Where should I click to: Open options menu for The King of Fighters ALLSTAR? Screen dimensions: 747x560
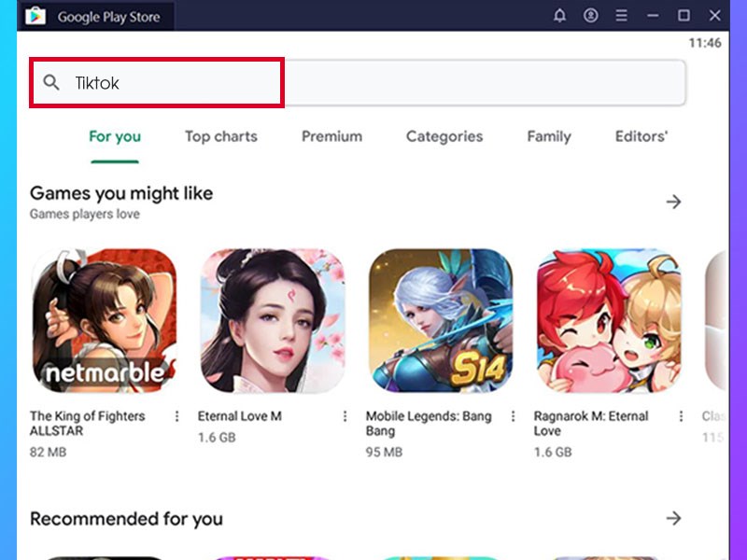click(177, 417)
